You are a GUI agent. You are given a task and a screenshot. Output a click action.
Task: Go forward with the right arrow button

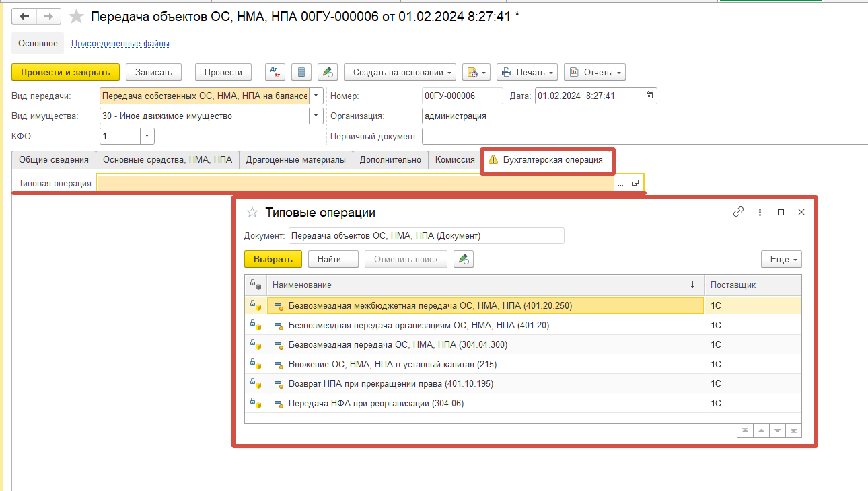(48, 17)
